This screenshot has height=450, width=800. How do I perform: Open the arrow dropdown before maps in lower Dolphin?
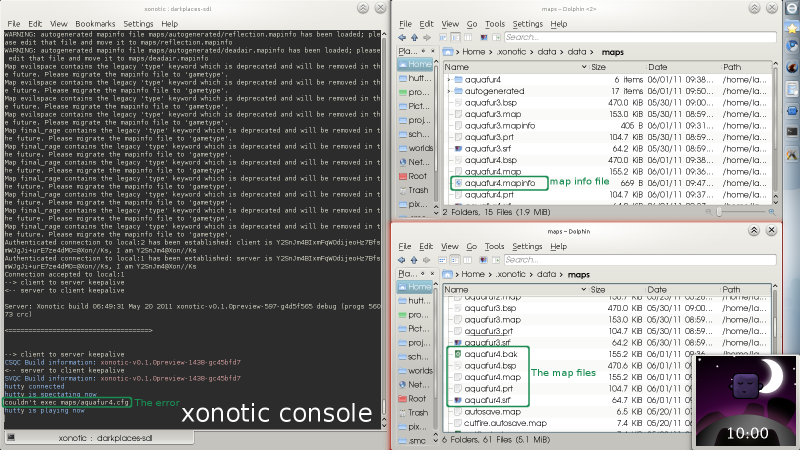(562, 274)
